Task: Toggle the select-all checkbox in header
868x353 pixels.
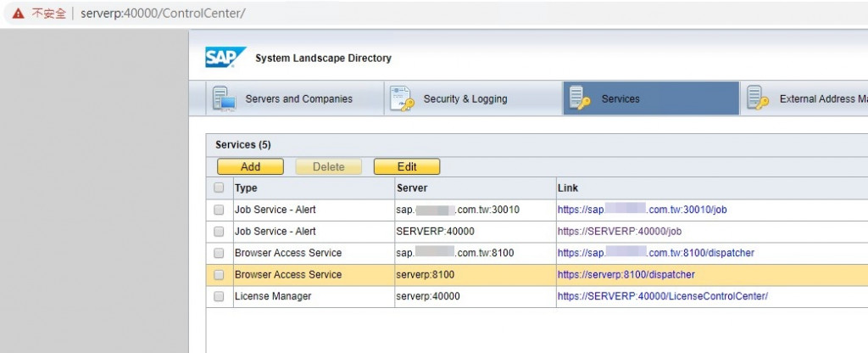Action: (x=220, y=188)
